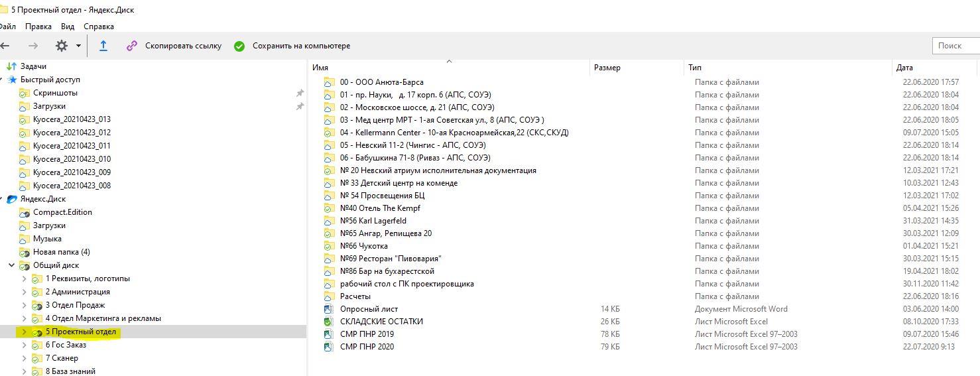Open the gear settings dropdown arrow

click(x=78, y=46)
